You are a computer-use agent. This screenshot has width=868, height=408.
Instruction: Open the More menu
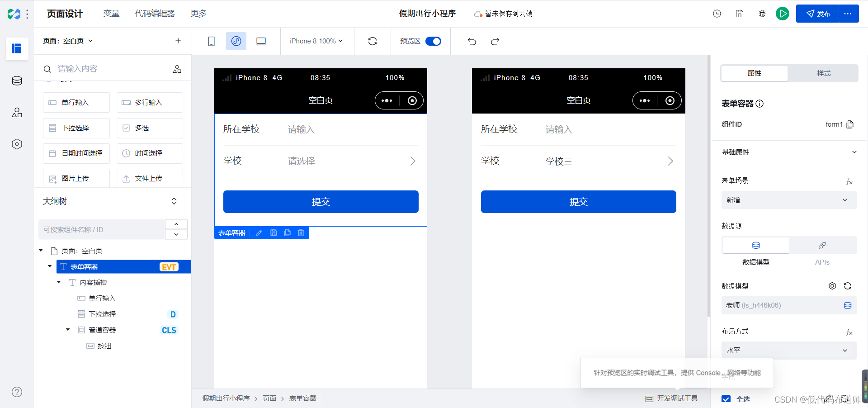[x=198, y=14]
